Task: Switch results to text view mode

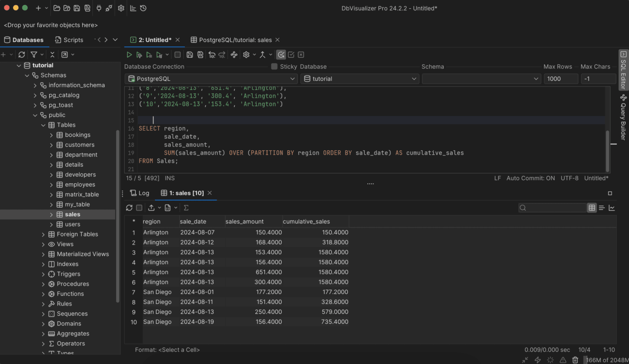Action: (601, 207)
